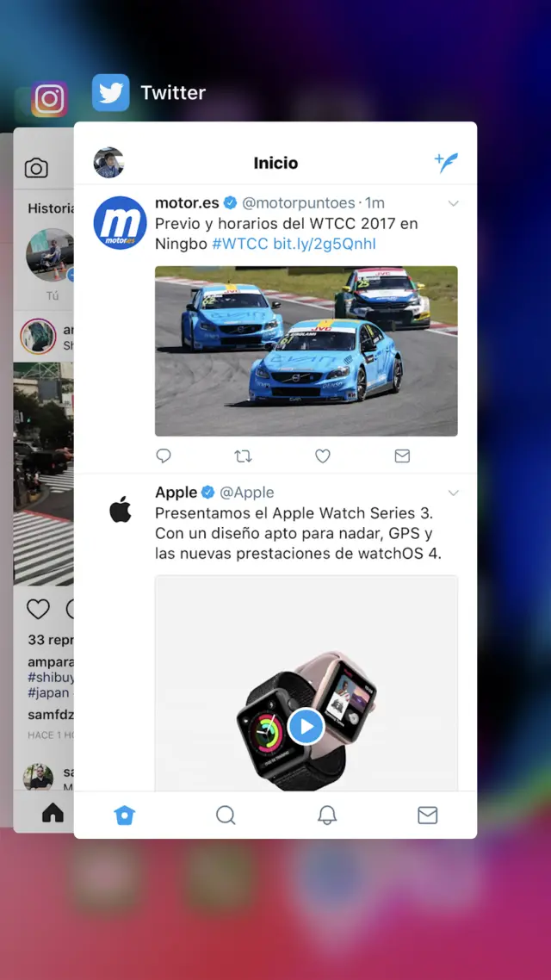Screen dimensions: 551x980
Task: Open the motor.es profile logo
Action: pyautogui.click(x=120, y=223)
